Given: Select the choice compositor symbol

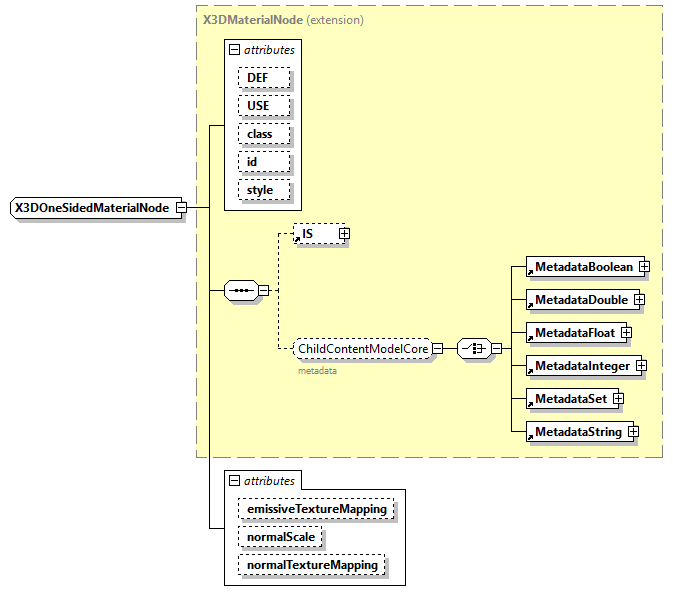Looking at the screenshot, I should [x=474, y=348].
